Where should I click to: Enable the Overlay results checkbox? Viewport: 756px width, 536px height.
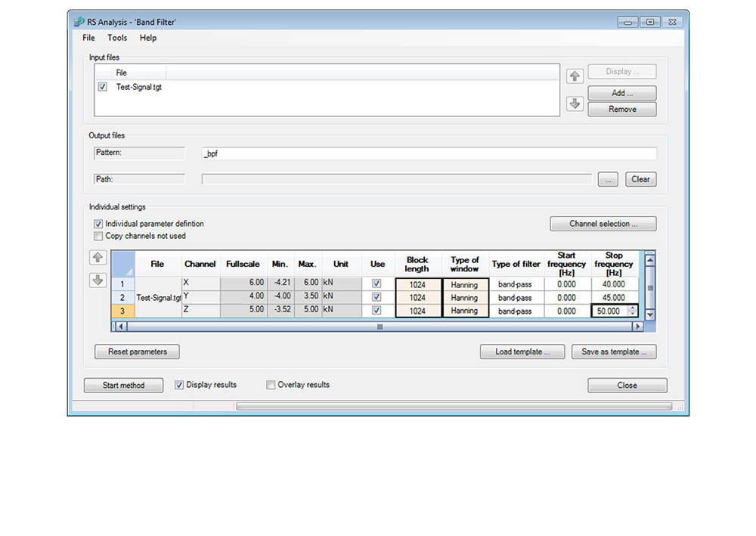pyautogui.click(x=271, y=385)
